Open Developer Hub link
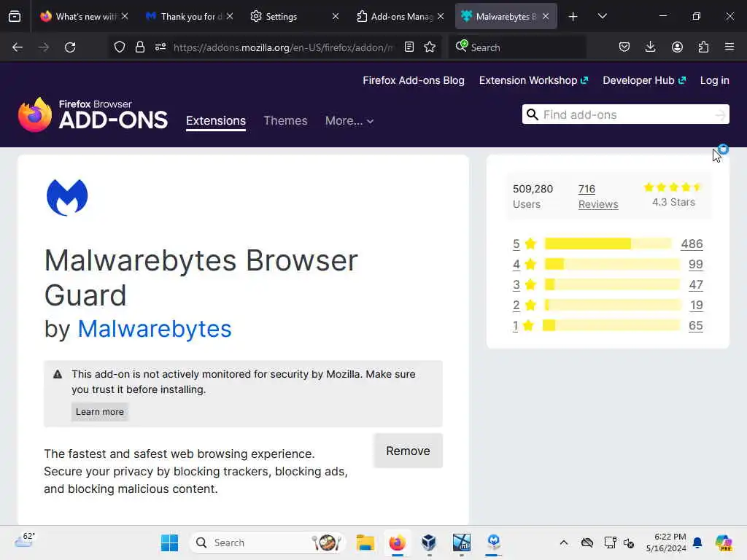This screenshot has width=747, height=560. (x=644, y=80)
